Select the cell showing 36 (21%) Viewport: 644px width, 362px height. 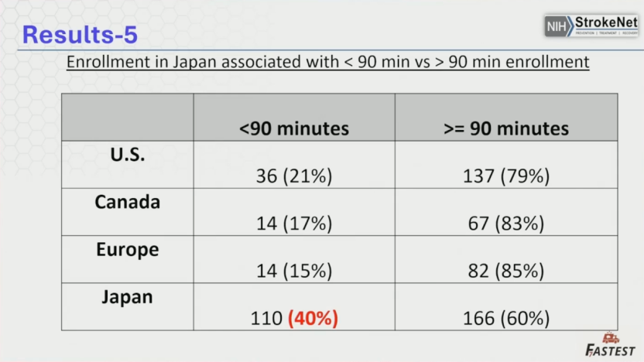pos(294,176)
